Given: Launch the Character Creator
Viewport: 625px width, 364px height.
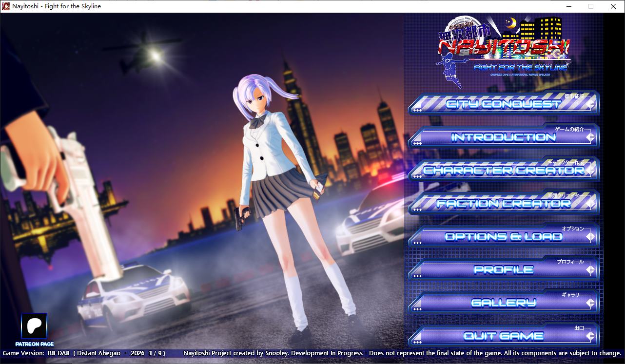Looking at the screenshot, I should (503, 171).
